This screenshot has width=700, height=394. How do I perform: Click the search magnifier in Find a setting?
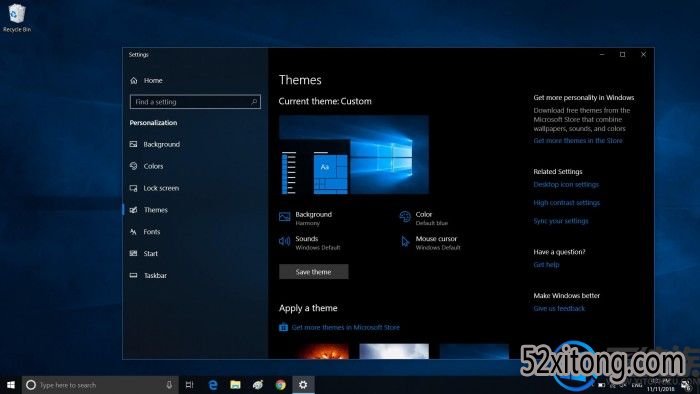point(254,102)
